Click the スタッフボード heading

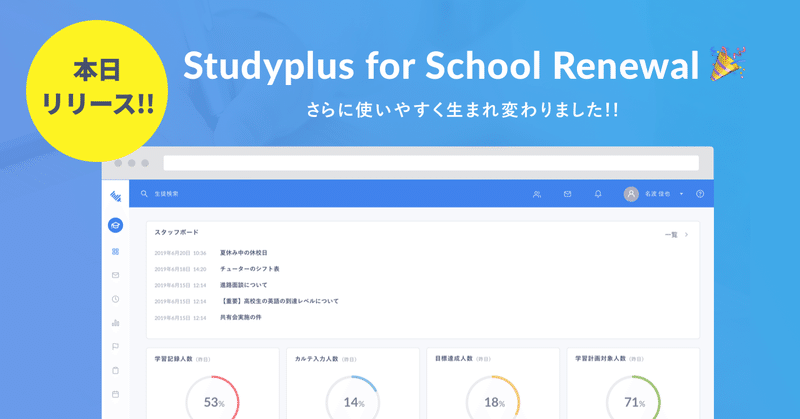(x=177, y=232)
